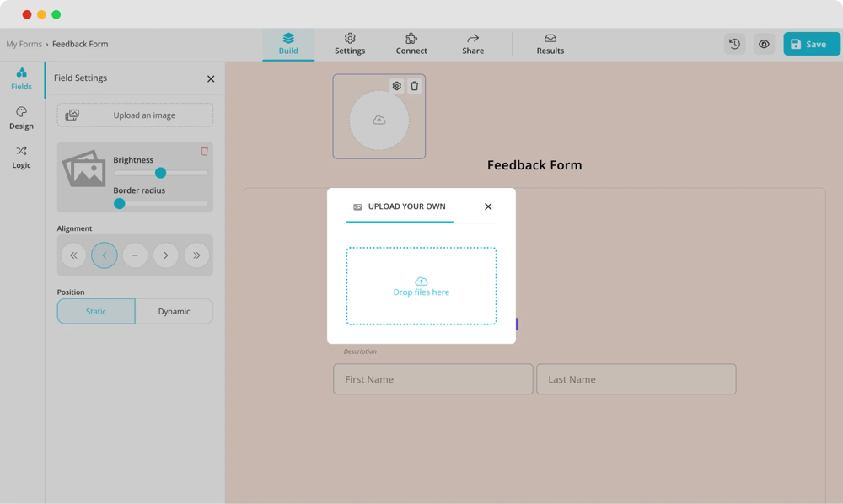Switch to the Settings tab
The image size is (843, 504).
pos(350,44)
